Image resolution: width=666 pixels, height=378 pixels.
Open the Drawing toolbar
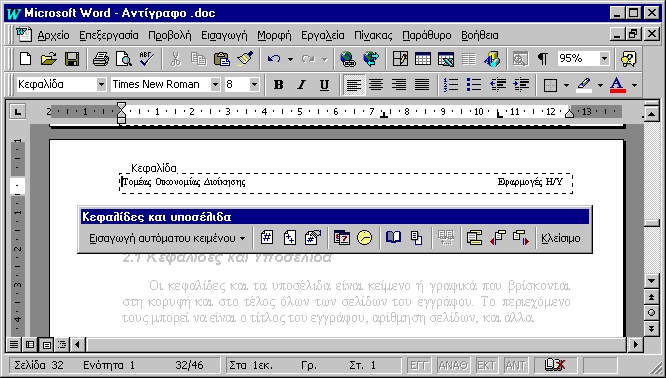tap(492, 59)
